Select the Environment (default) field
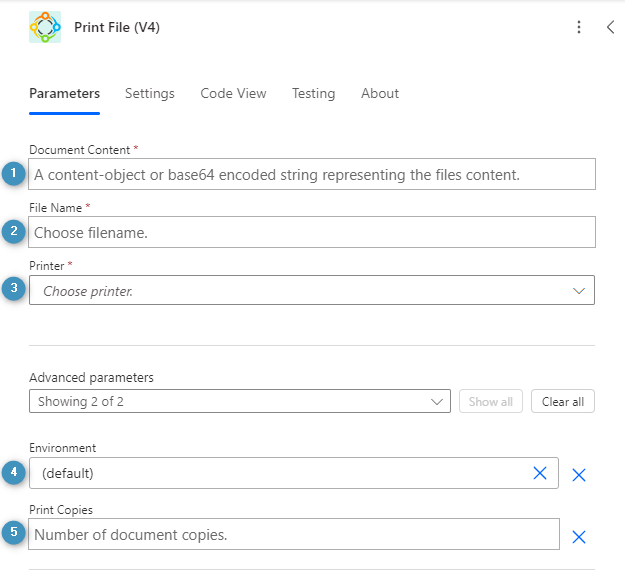 294,473
